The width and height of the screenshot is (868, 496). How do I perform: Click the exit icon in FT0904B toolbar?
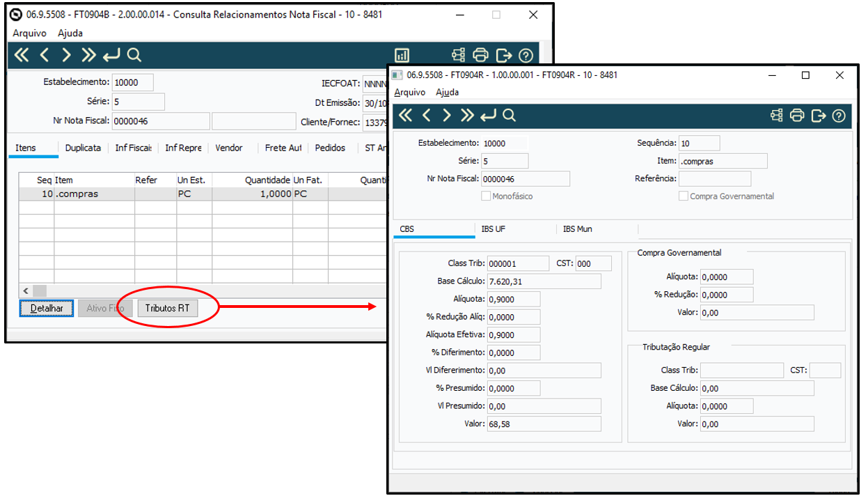[x=504, y=55]
